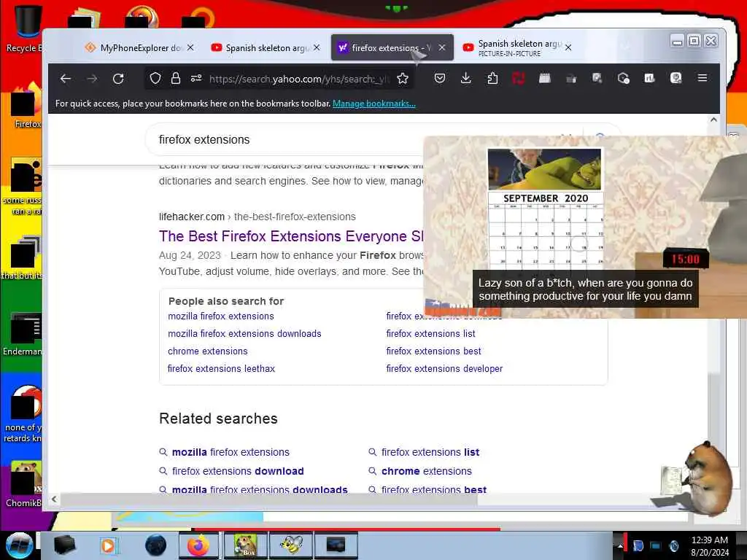This screenshot has height=560, width=747.
Task: Click the lifehacker.com result URL text
Action: point(258,217)
